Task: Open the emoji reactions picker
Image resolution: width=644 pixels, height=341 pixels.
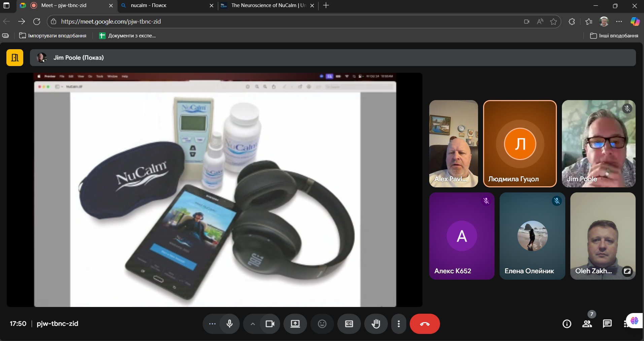Action: (322, 324)
